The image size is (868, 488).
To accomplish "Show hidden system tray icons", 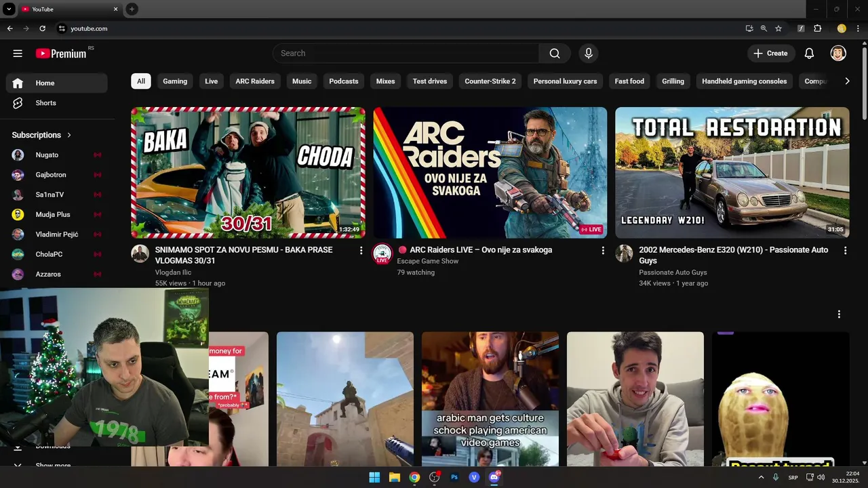I will pos(761,477).
